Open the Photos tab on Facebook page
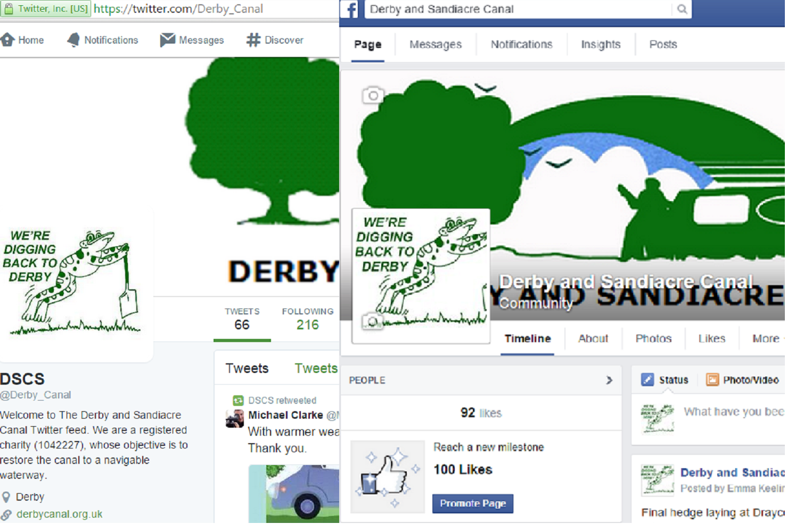The width and height of the screenshot is (787, 532). (x=653, y=339)
